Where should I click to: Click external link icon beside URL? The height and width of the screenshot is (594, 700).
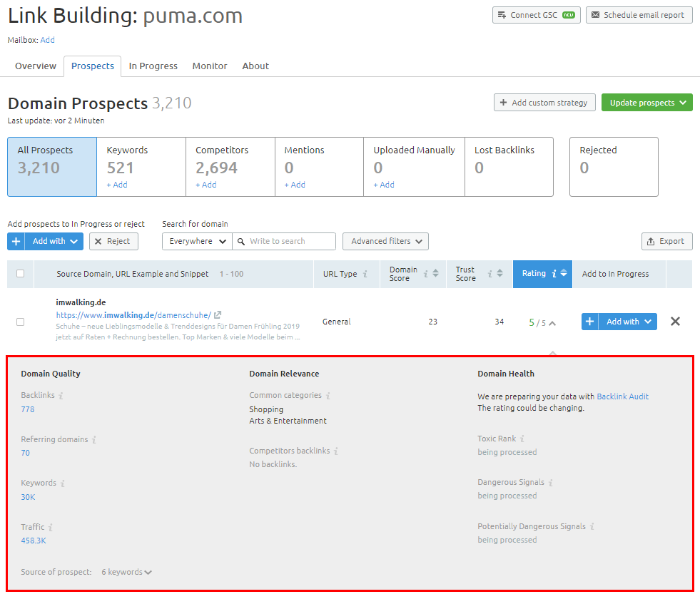click(218, 315)
